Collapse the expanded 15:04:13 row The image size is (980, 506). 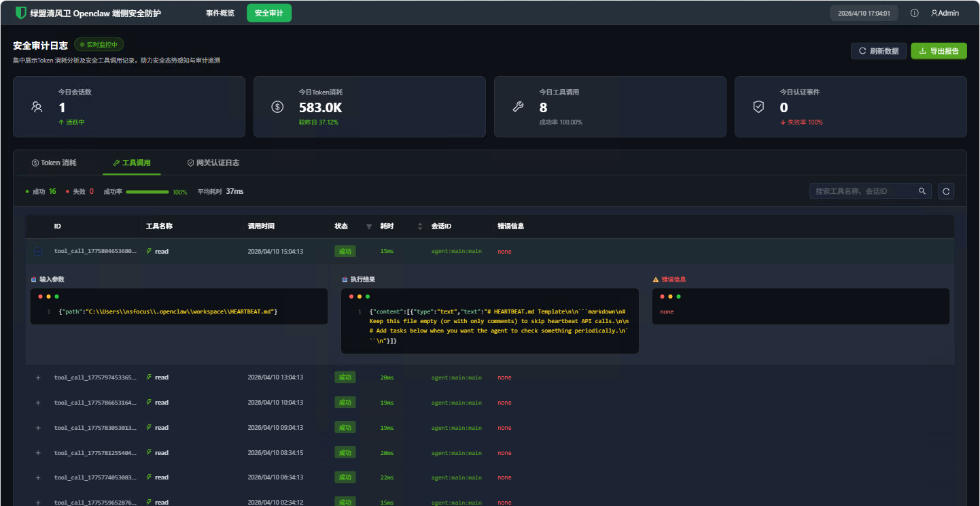point(38,252)
